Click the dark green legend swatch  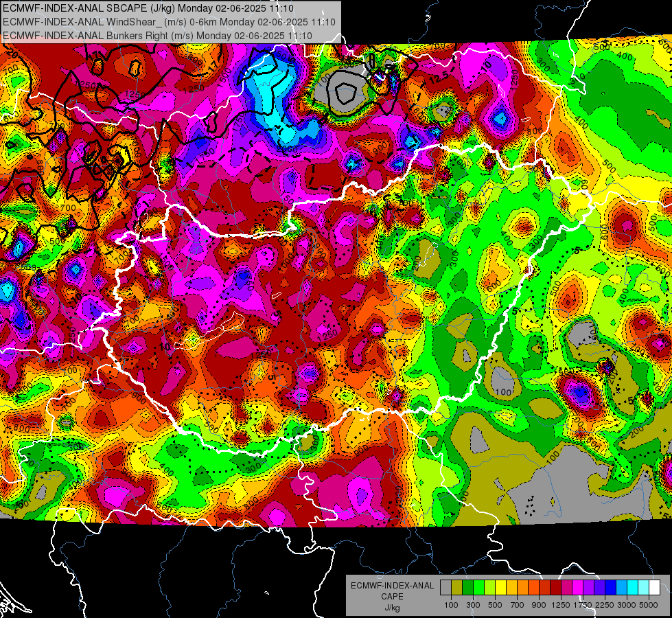(467, 587)
